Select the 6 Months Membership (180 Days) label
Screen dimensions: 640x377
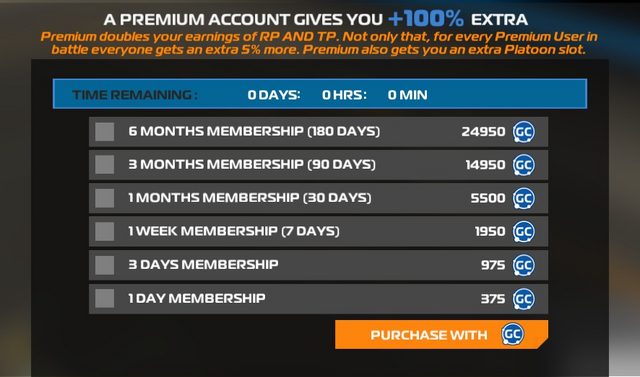tap(254, 131)
